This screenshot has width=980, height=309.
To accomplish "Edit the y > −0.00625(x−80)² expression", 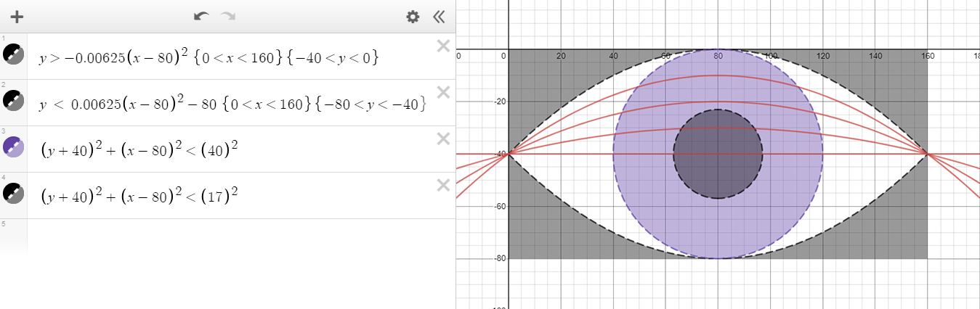I will coord(209,57).
